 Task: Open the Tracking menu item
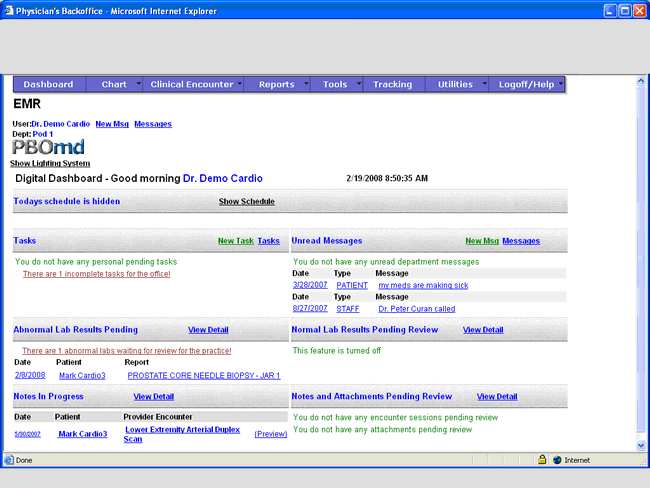click(x=392, y=85)
